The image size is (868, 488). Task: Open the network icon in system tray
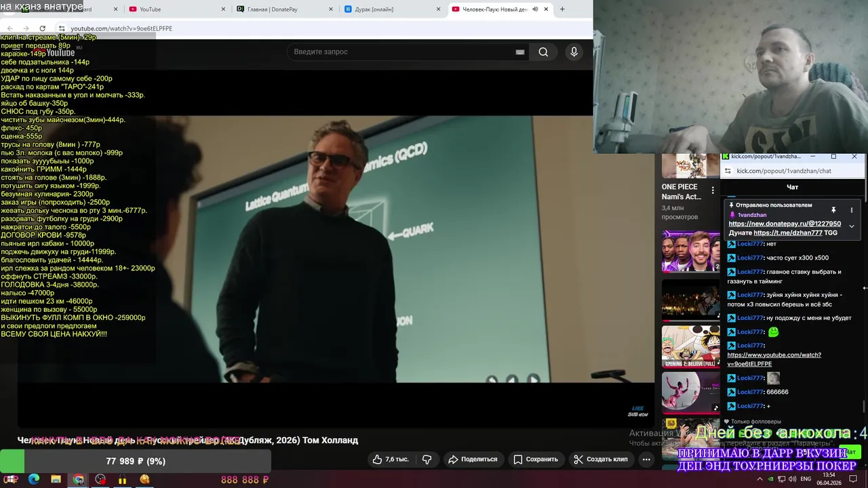coord(782,479)
